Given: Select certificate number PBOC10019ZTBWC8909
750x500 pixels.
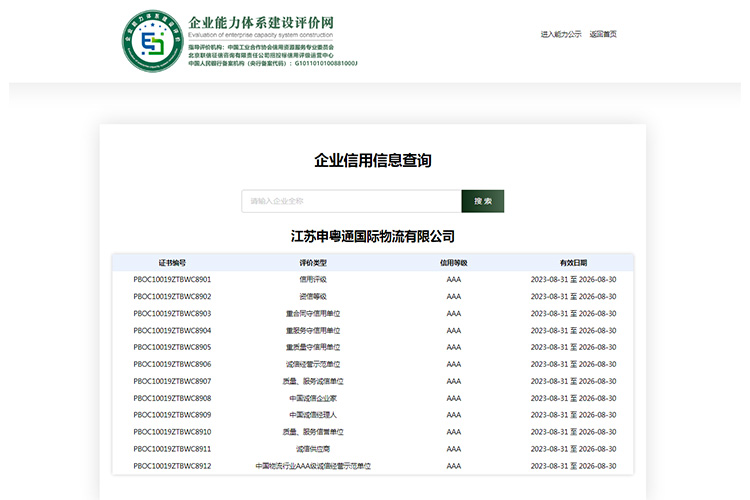Looking at the screenshot, I should tap(172, 415).
